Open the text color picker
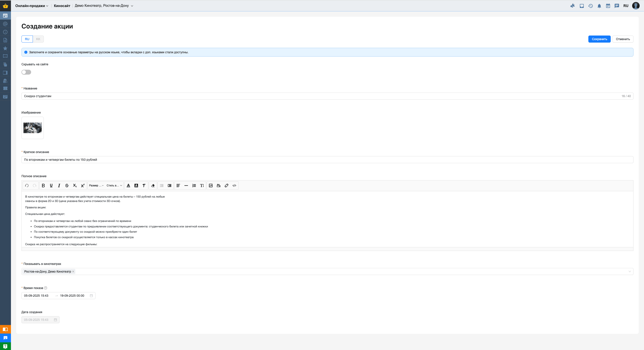Screen dimensions: 644x350 (x=128, y=186)
